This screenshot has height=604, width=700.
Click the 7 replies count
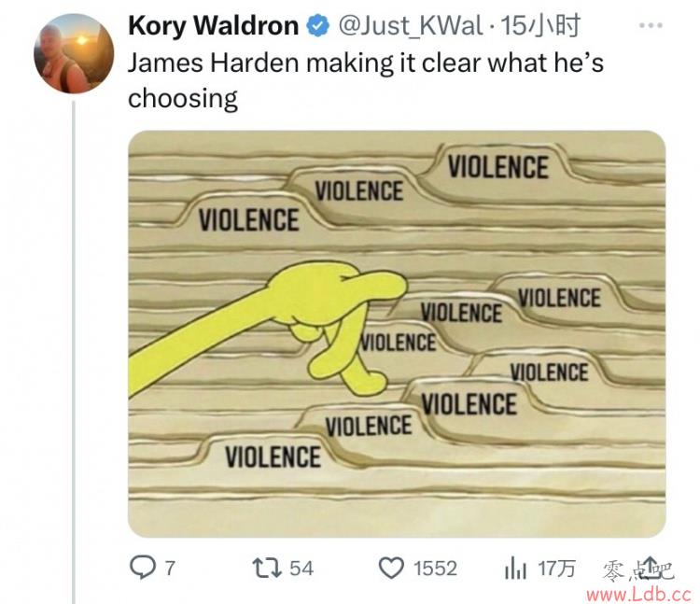pyautogui.click(x=170, y=569)
